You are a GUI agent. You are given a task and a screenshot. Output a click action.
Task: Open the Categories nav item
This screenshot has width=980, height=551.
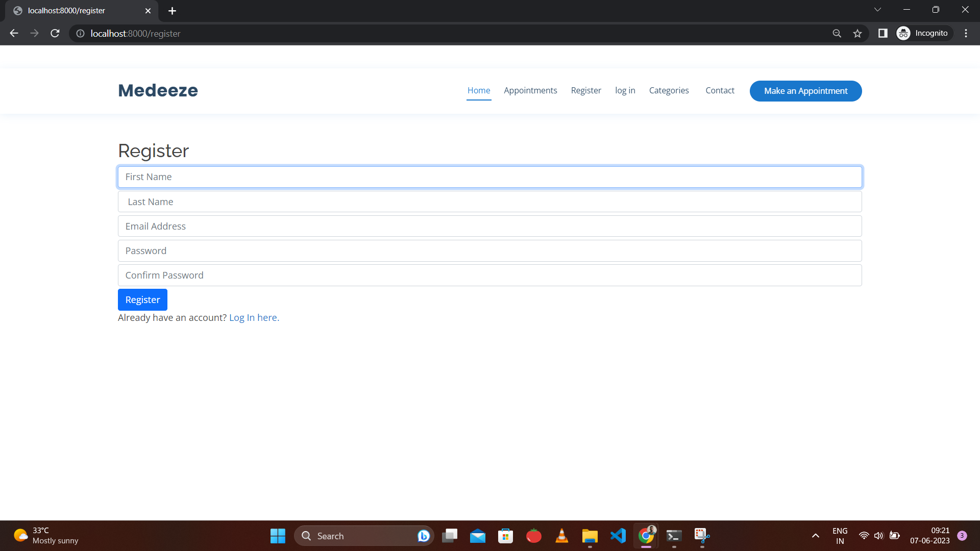pos(669,90)
